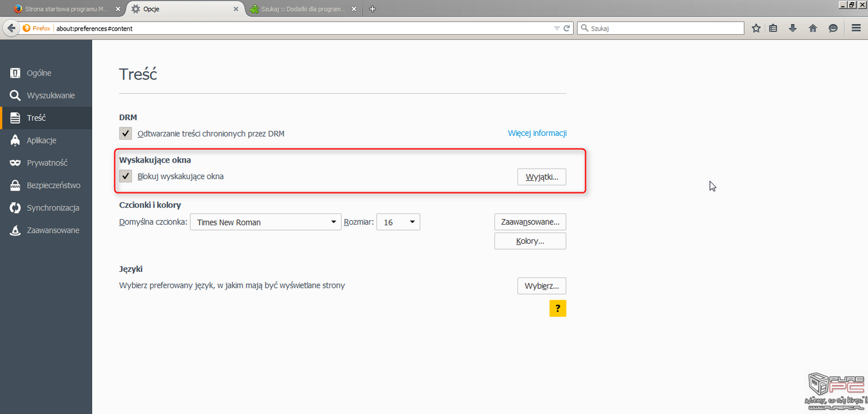The height and width of the screenshot is (414, 868).
Task: Click the browser back arrow button
Action: pyautogui.click(x=11, y=28)
